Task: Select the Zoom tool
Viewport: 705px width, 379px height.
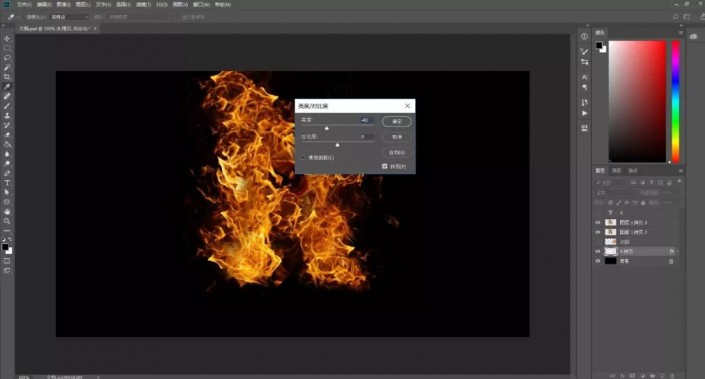Action: tap(7, 221)
